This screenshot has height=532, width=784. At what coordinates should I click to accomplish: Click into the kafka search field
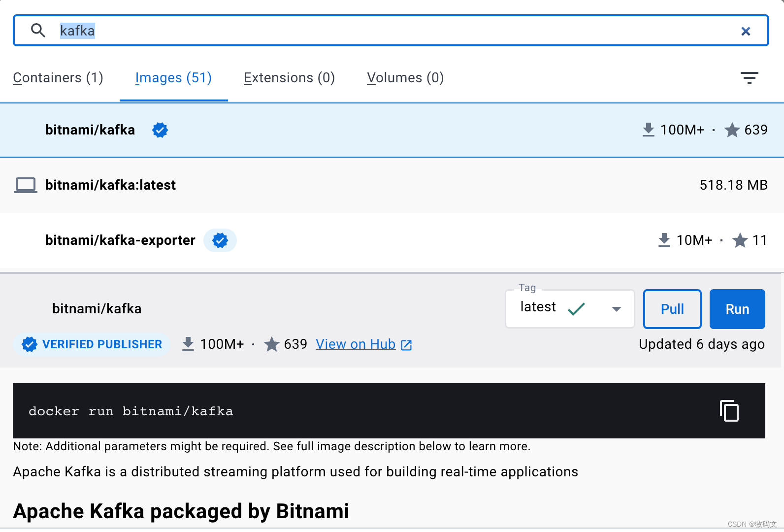pos(391,31)
